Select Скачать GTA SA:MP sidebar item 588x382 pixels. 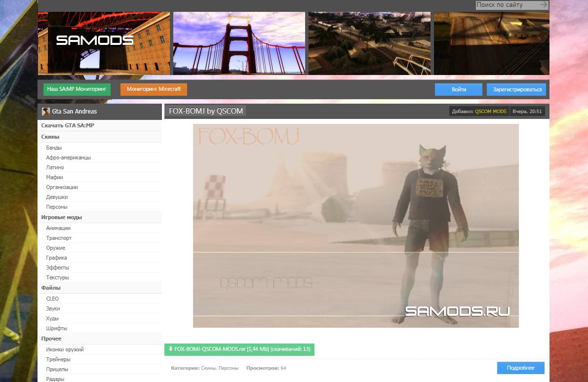point(68,125)
